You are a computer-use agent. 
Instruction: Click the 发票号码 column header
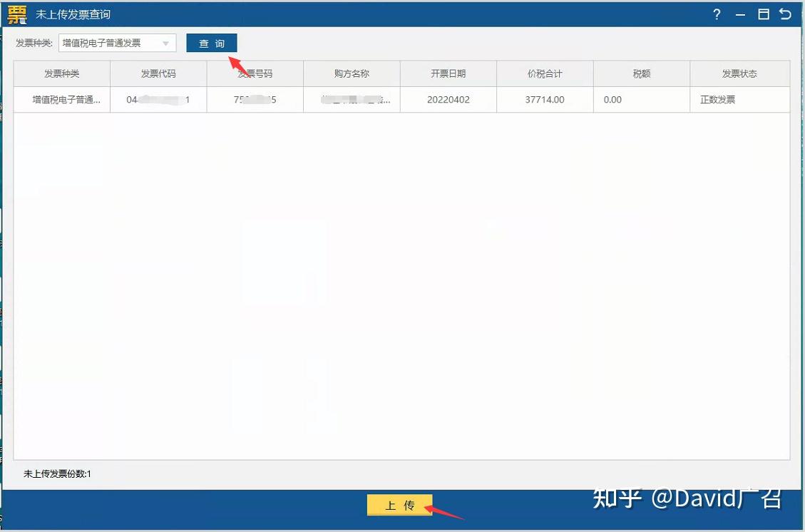tap(255, 73)
